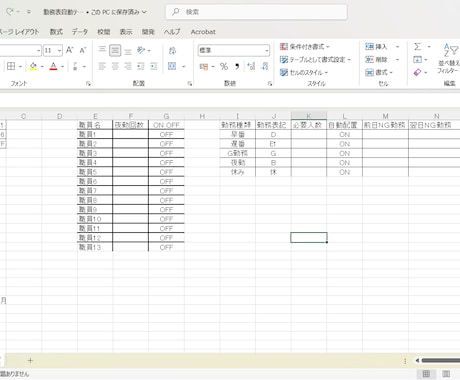This screenshot has height=380, width=460.
Task: Open the 表示 ribbon tab
Action: pos(126,32)
